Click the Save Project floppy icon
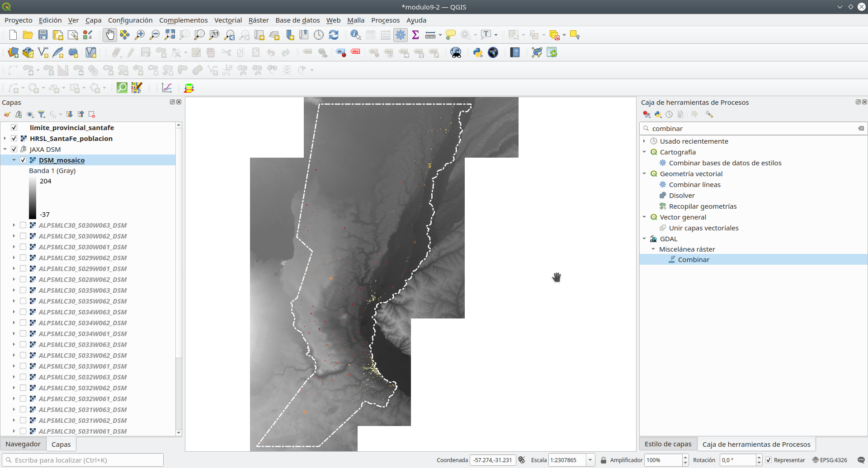 click(43, 35)
